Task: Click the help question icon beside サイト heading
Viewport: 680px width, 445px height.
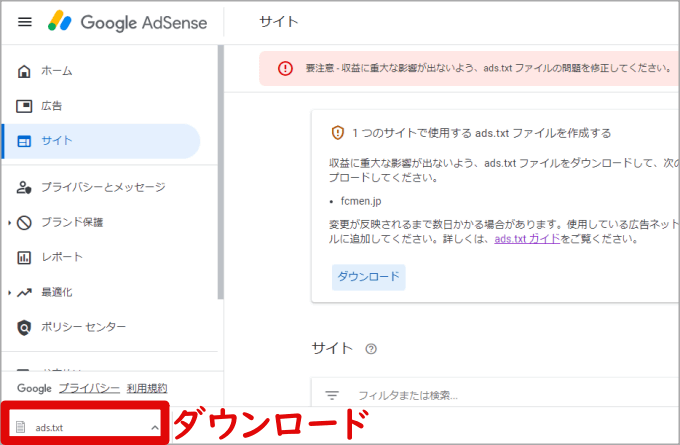Action: click(x=371, y=349)
